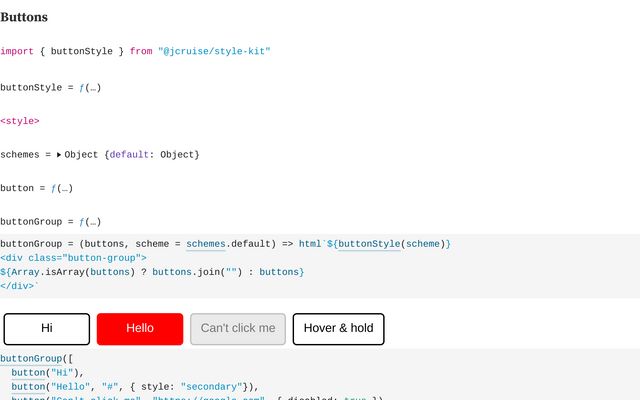Click the greyed-out "Can't click me" button
Viewport: 640px width, 400px height.
click(x=238, y=329)
